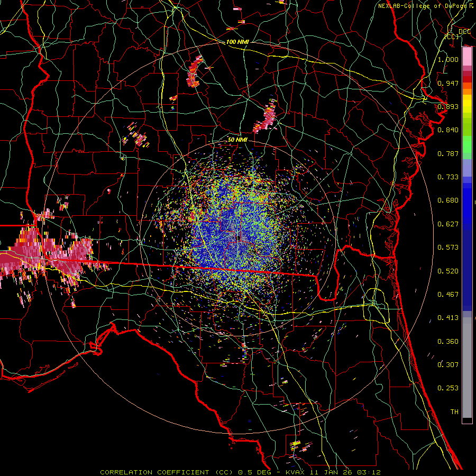Click the 0.680 legend value
Viewport: 476px width, 476px height.
pyautogui.click(x=448, y=200)
